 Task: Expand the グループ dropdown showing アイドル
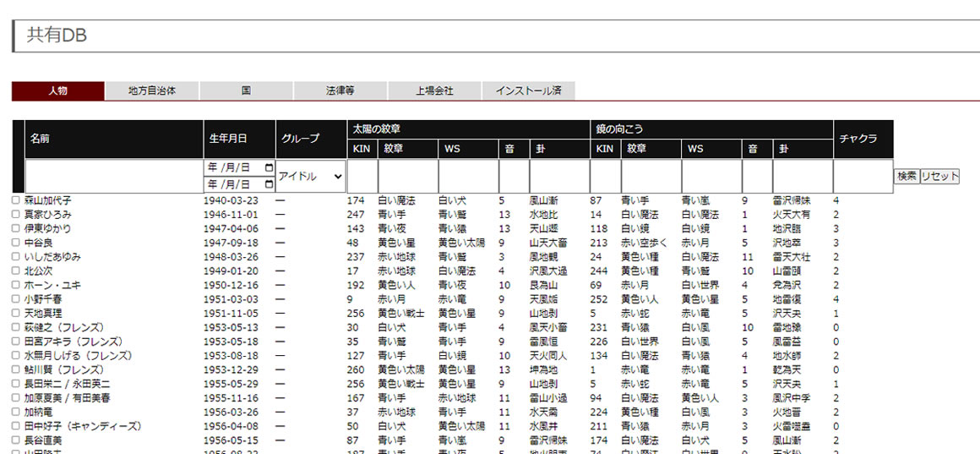(x=311, y=176)
